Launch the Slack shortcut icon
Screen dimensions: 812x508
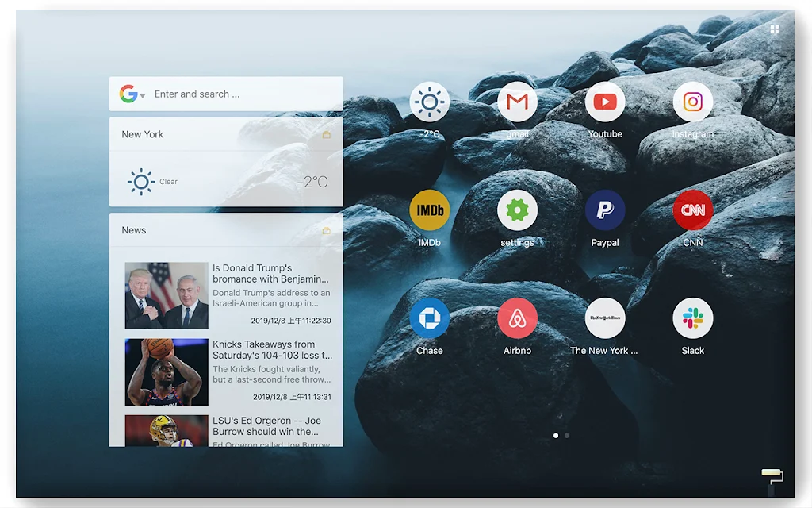click(693, 318)
